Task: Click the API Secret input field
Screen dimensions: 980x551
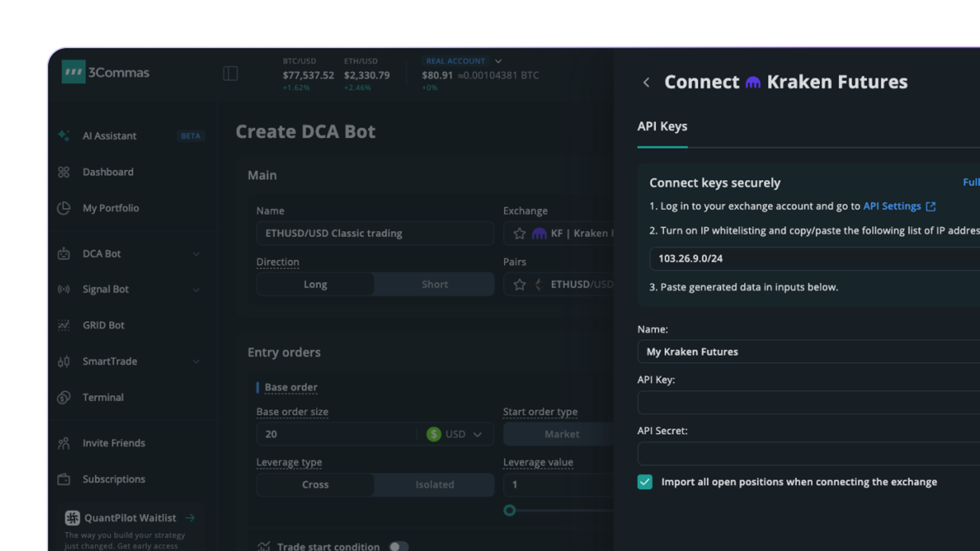Action: click(x=808, y=454)
